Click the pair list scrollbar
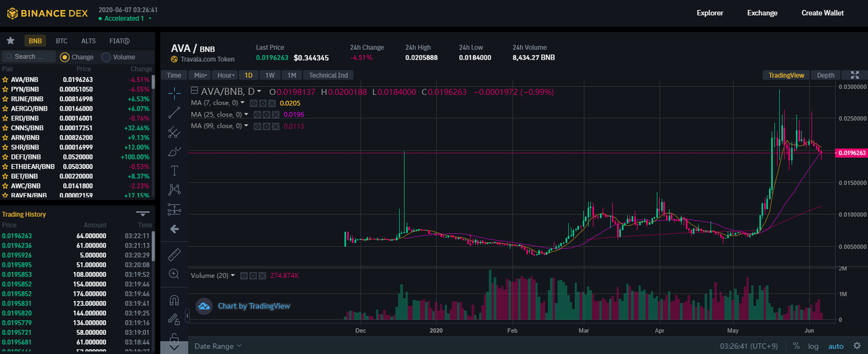Image resolution: width=868 pixels, height=354 pixels. (x=153, y=81)
